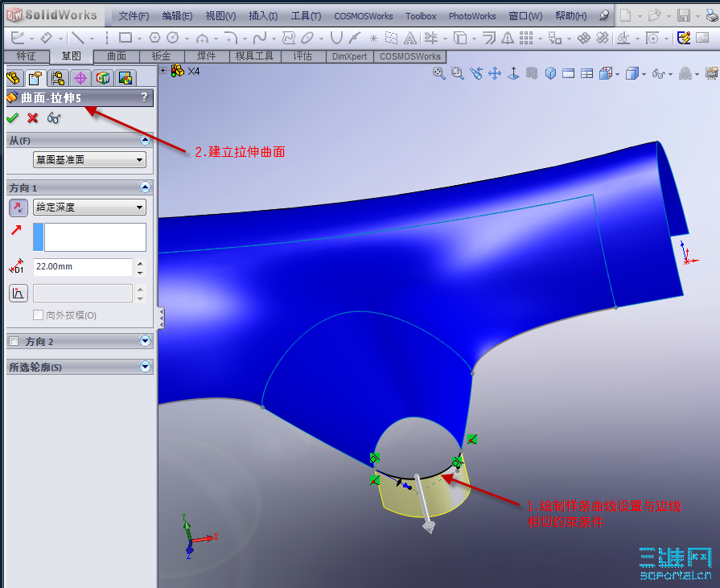Select the Ellipse sketch tool
This screenshot has height=588, width=720.
point(307,38)
